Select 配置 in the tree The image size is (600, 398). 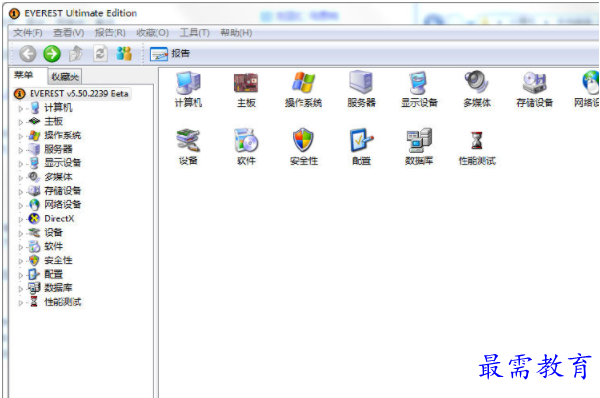click(x=53, y=274)
